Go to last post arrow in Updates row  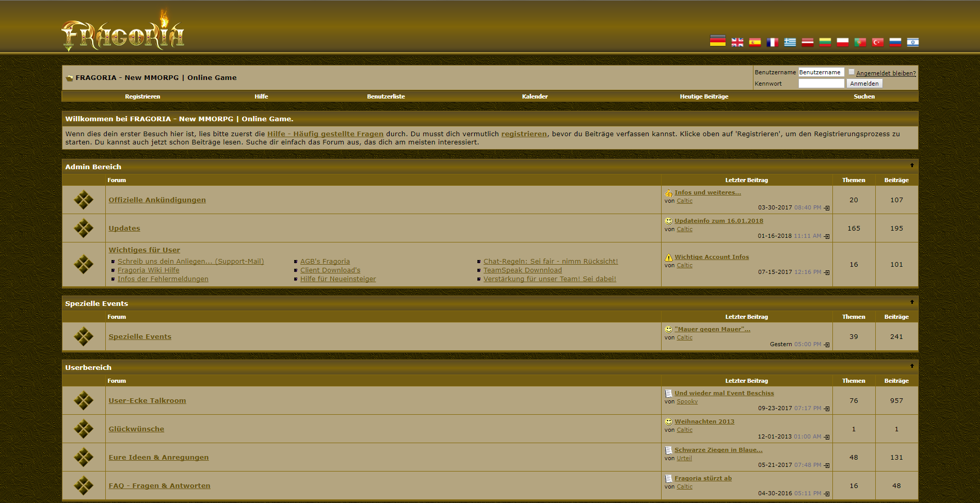[827, 236]
